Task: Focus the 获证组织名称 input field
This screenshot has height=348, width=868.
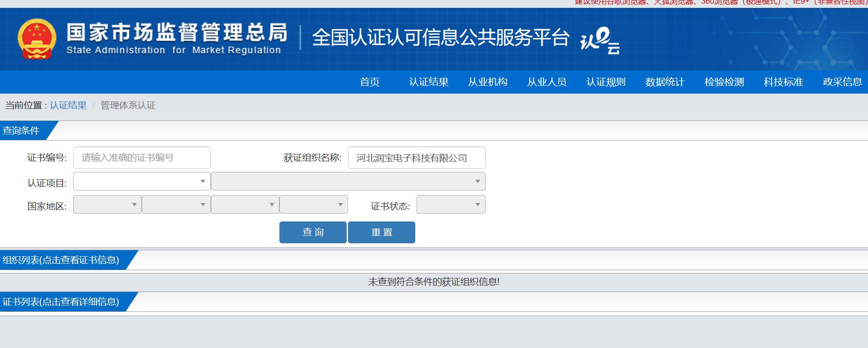Action: [x=417, y=158]
